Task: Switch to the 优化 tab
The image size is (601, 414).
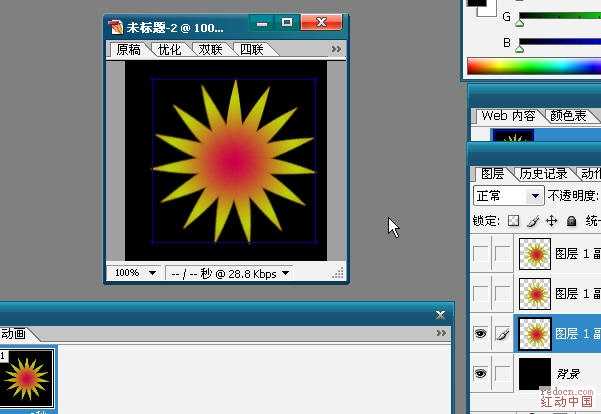Action: point(170,49)
